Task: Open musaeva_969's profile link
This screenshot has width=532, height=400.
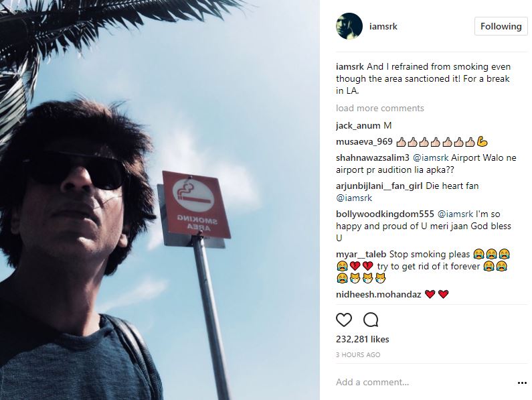Action: coord(363,141)
